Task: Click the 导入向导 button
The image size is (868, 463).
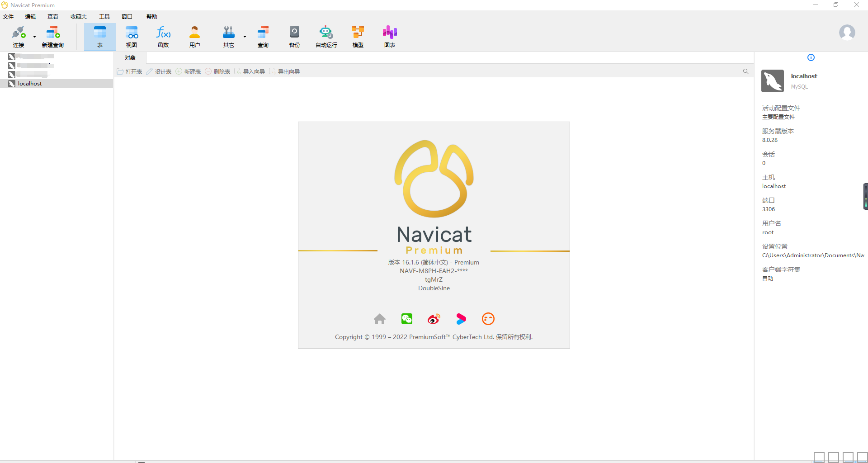Action: (x=250, y=71)
